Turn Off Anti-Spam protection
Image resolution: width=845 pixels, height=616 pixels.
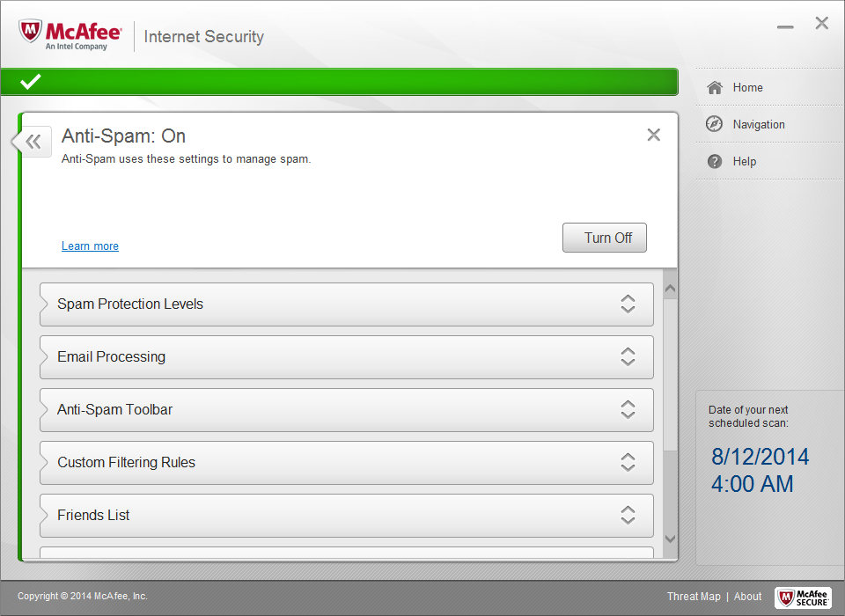click(x=604, y=238)
